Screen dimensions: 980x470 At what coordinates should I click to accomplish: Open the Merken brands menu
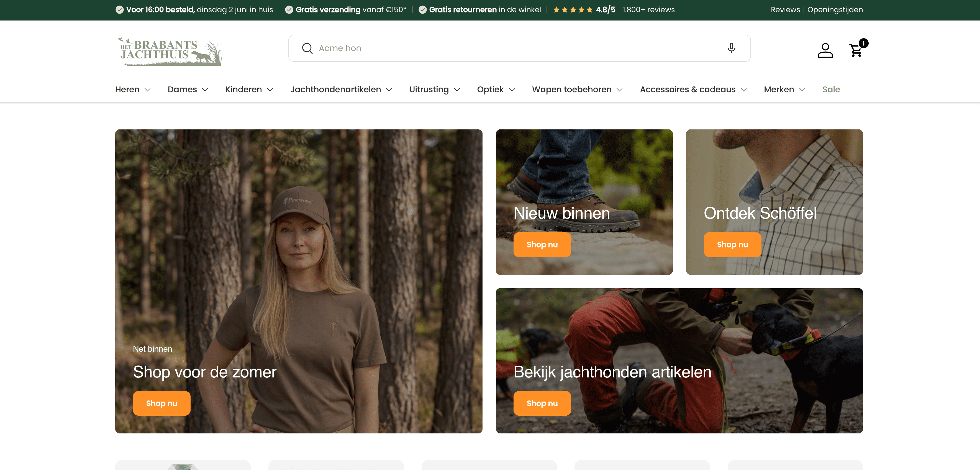(779, 90)
